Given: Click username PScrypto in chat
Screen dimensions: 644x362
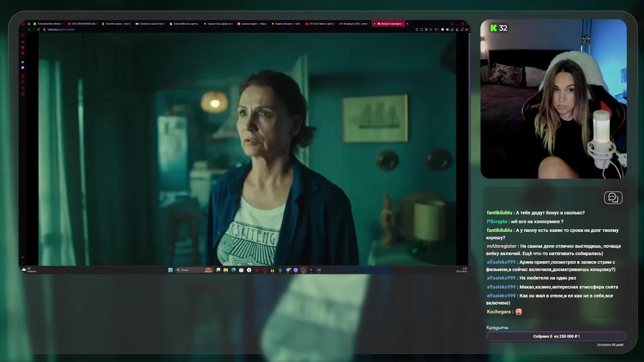Looking at the screenshot, I should point(497,221).
